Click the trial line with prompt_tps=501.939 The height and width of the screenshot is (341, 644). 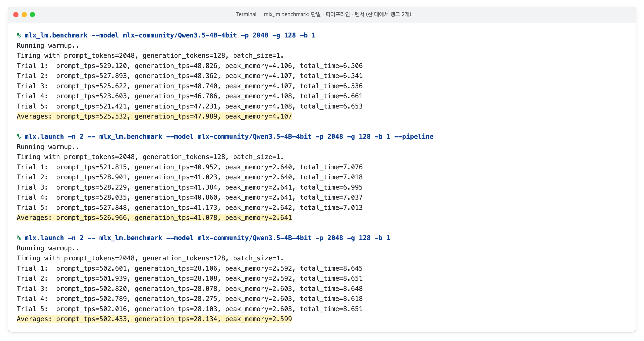(189, 278)
